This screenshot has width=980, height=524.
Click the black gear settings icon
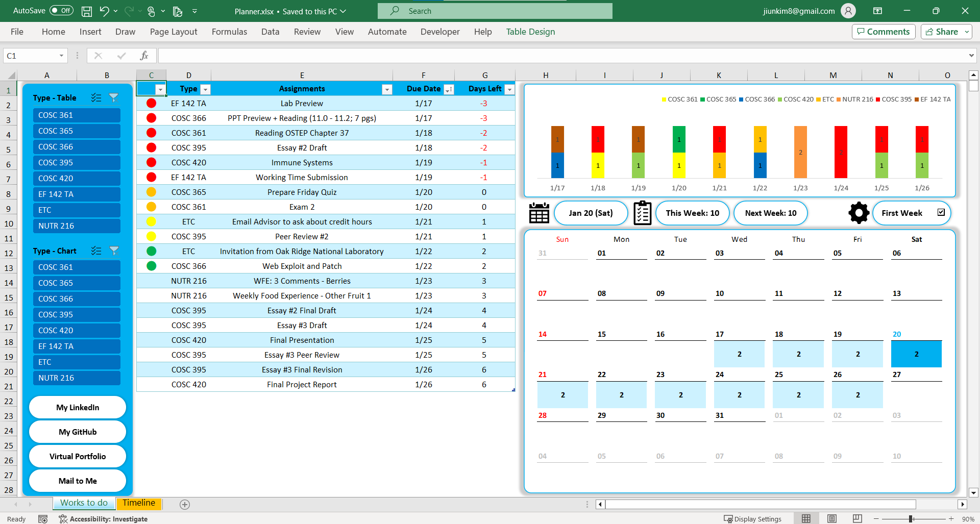pos(859,213)
